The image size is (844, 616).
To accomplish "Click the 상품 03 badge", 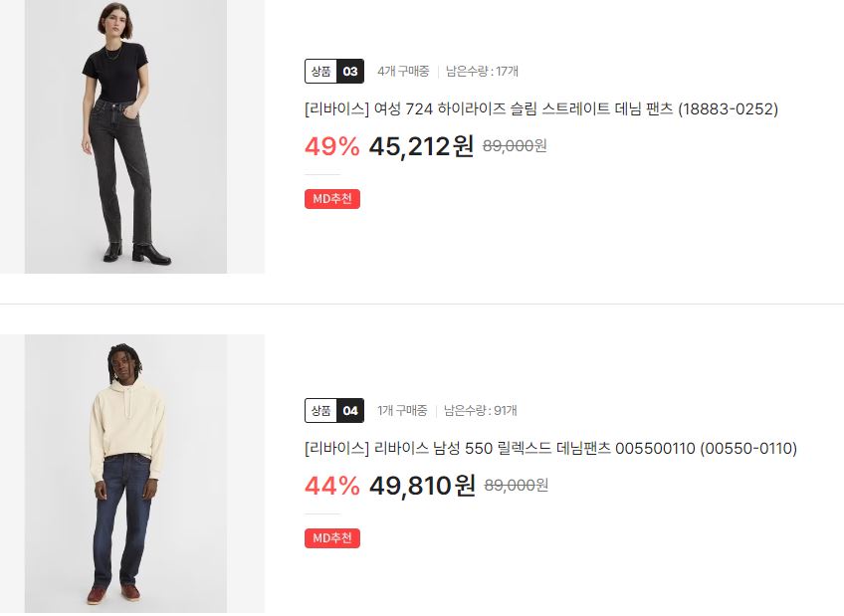I will (334, 71).
